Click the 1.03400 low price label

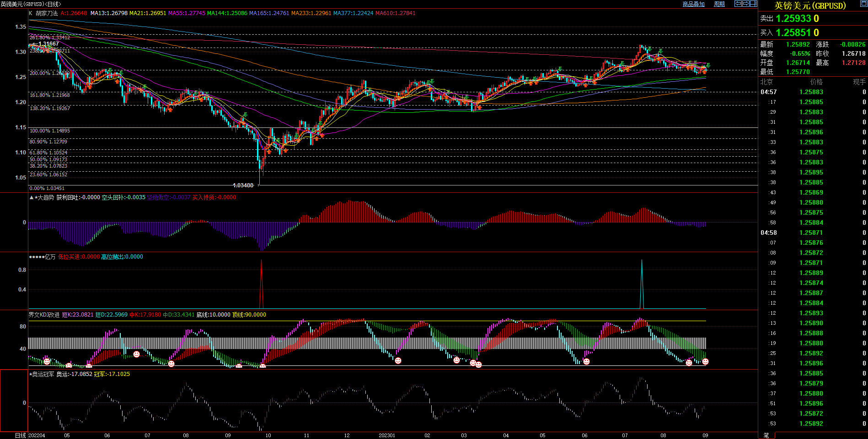click(x=243, y=185)
